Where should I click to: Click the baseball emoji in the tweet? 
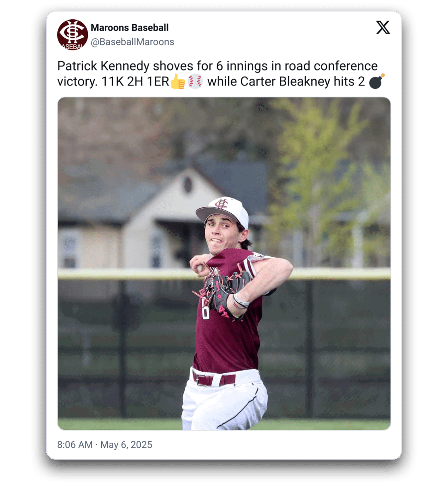tap(196, 82)
